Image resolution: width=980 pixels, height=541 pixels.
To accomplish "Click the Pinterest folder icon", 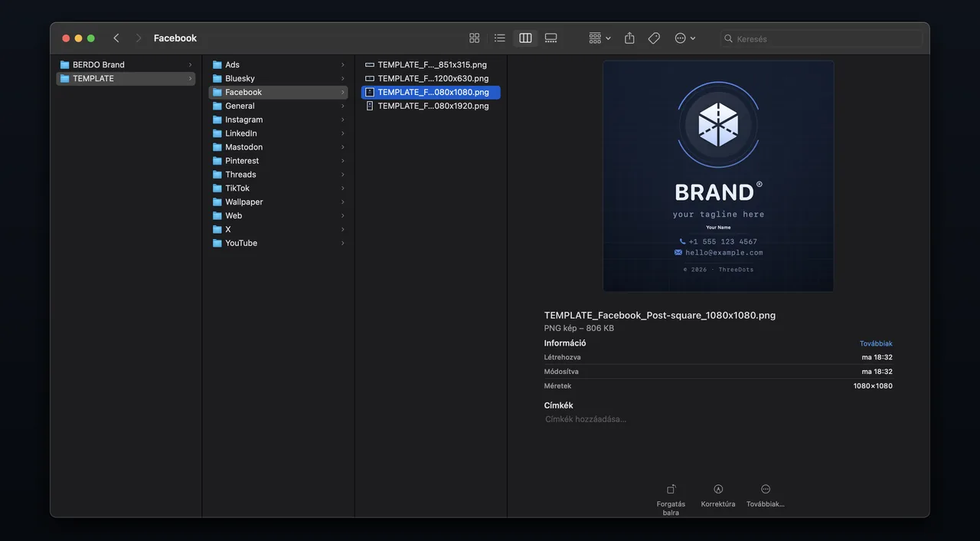I will click(217, 161).
